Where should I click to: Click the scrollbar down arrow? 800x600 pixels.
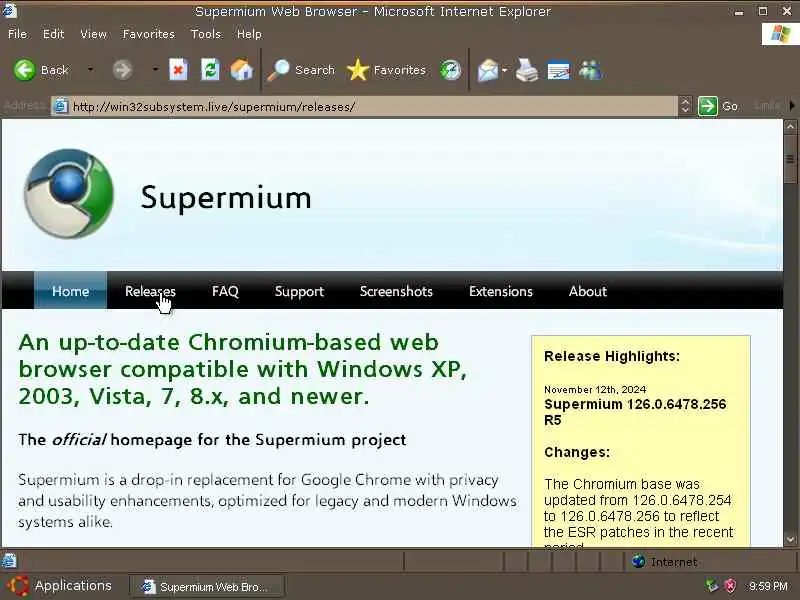tap(790, 539)
